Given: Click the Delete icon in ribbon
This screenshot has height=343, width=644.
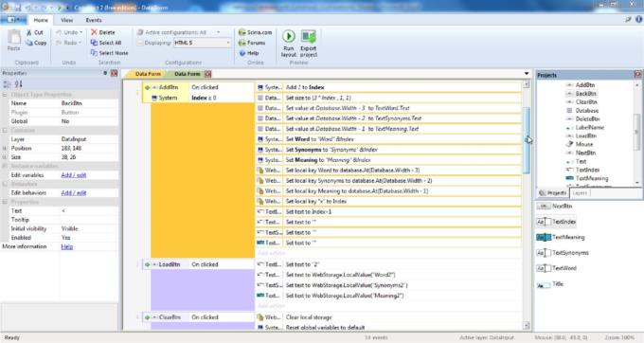Looking at the screenshot, I should click(x=94, y=32).
